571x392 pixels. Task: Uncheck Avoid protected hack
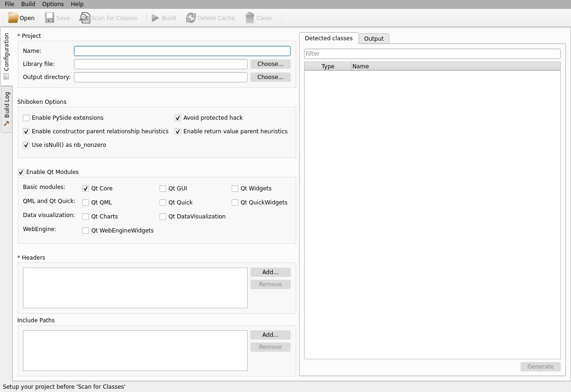pos(178,118)
